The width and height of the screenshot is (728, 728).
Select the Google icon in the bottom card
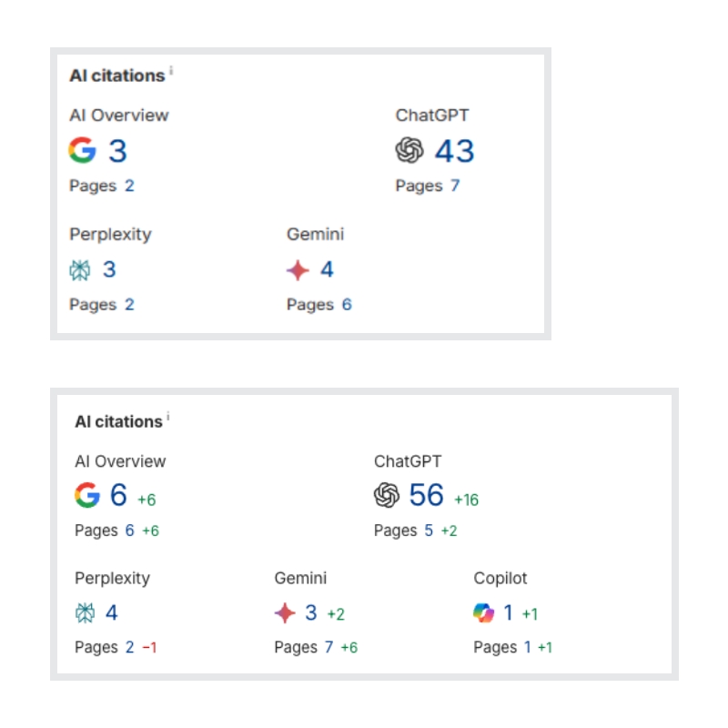(87, 495)
